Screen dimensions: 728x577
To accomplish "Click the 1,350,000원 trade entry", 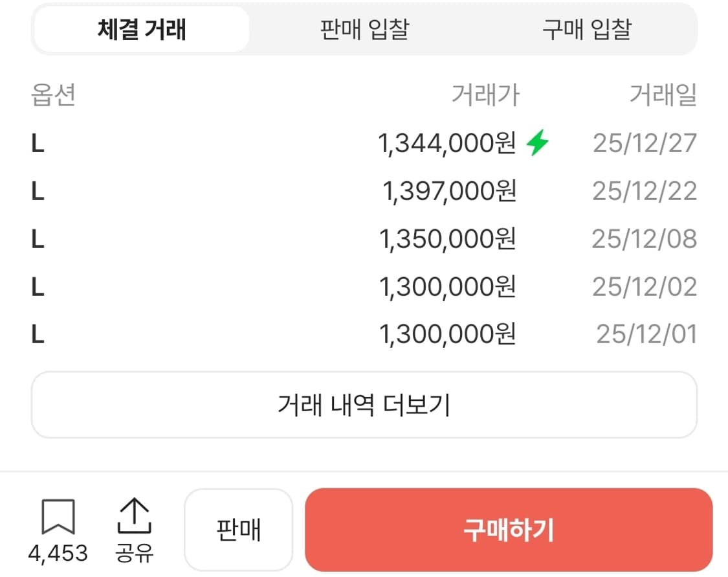I will coord(448,238).
